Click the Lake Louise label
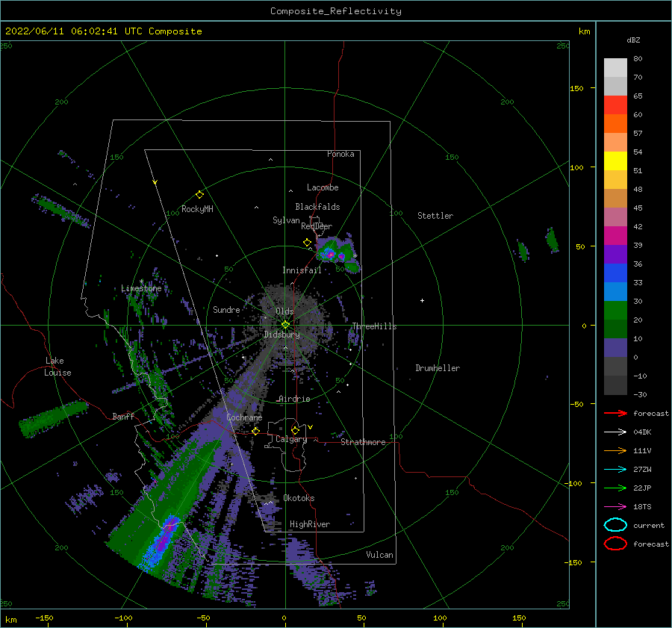The width and height of the screenshot is (672, 628). 57,367
